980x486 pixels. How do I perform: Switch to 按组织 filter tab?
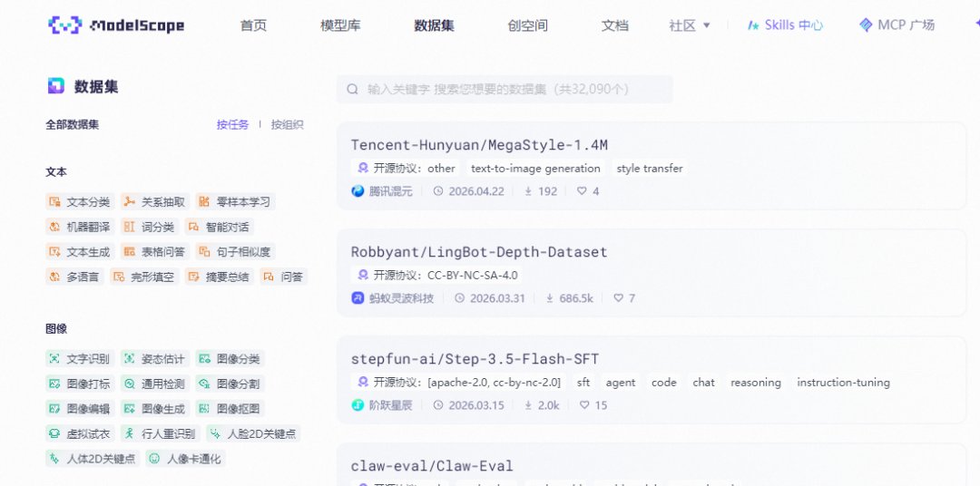287,124
